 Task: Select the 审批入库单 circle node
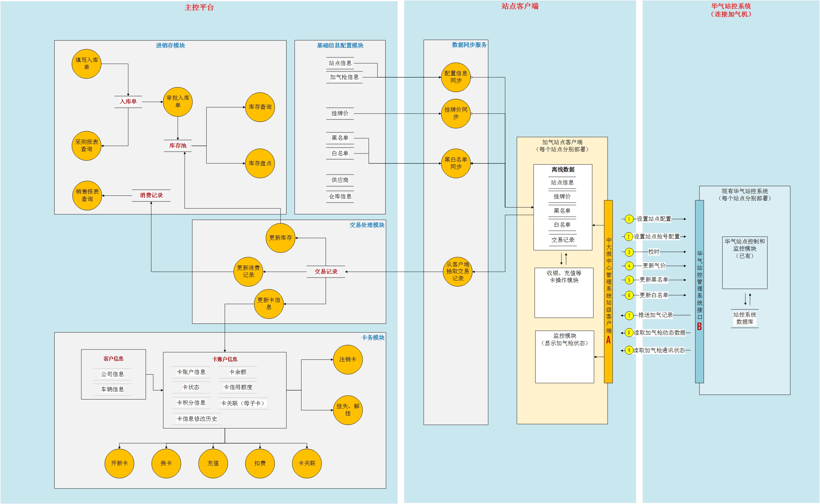(178, 102)
